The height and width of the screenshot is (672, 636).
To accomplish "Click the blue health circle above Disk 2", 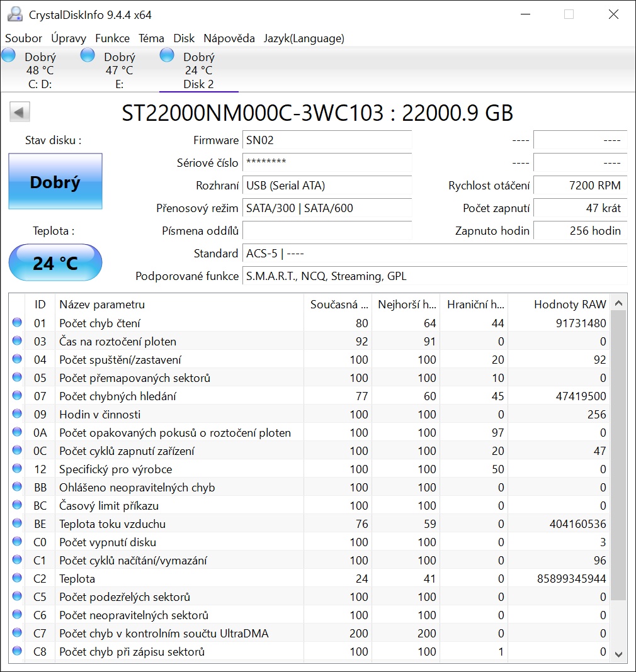I will coord(166,55).
